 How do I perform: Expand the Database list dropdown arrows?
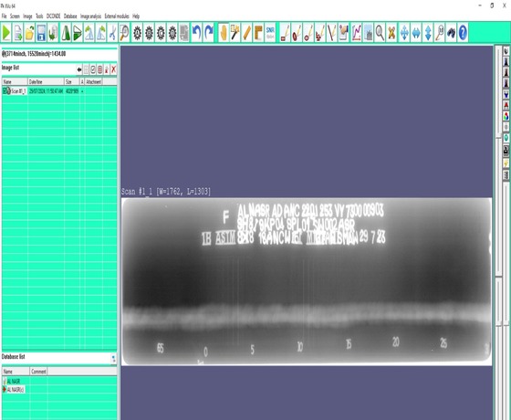click(x=113, y=359)
